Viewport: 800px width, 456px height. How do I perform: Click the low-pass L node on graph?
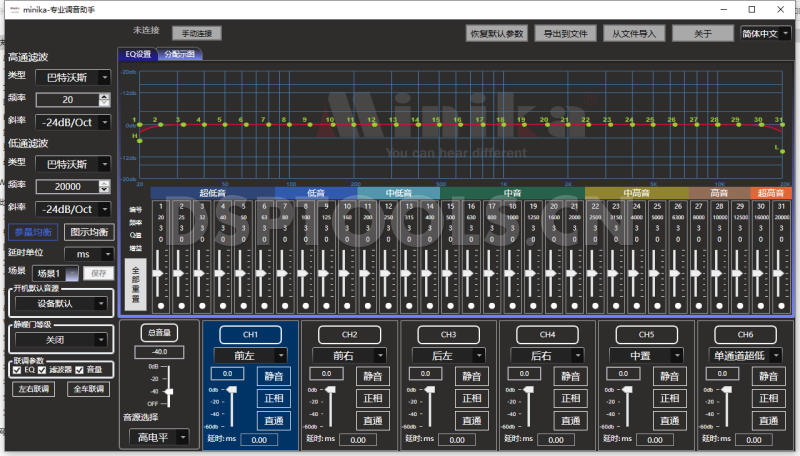point(781,153)
